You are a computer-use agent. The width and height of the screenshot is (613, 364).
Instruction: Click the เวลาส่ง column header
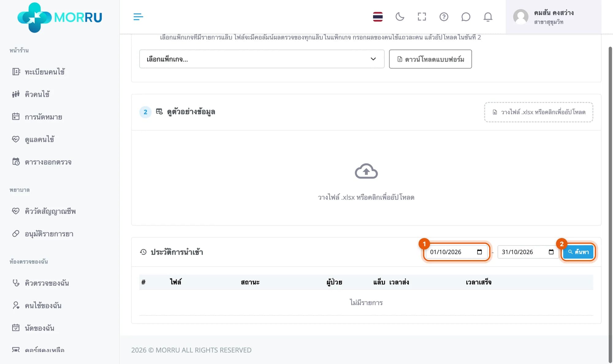[399, 282]
